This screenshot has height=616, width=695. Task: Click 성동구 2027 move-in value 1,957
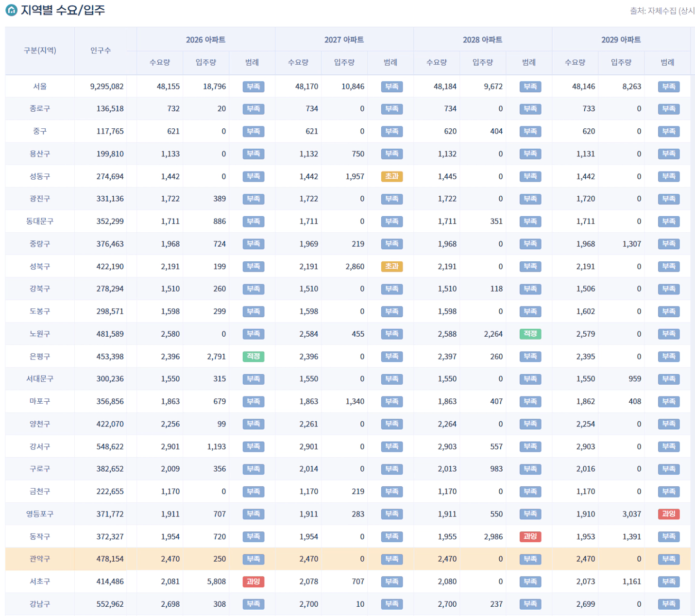click(355, 176)
